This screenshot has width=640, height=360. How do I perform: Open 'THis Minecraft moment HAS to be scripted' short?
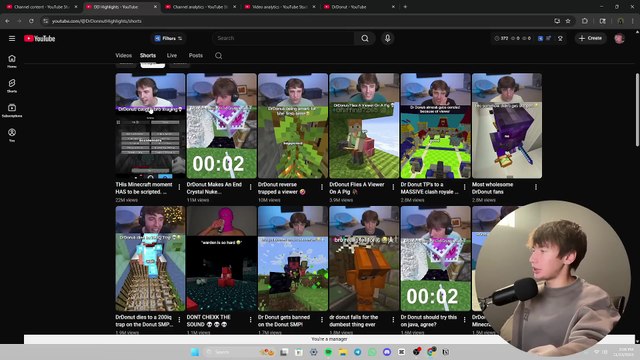tap(150, 126)
